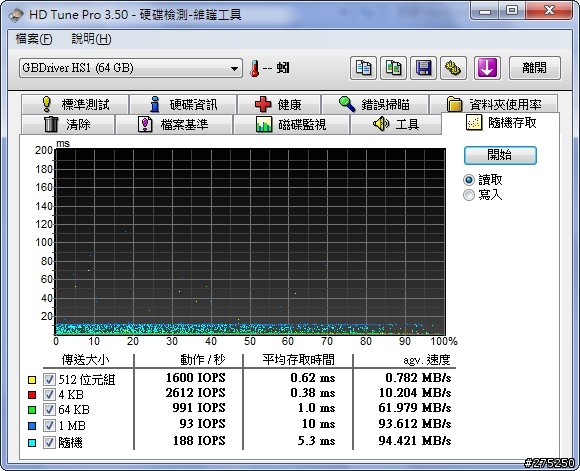The width and height of the screenshot is (580, 471).
Task: Select the 讀取 radio button
Action: [469, 180]
